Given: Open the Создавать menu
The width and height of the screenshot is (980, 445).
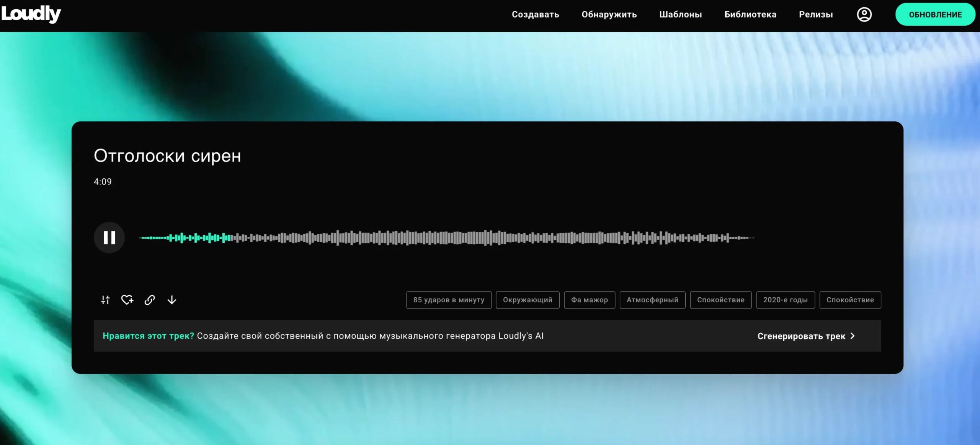Looking at the screenshot, I should point(535,15).
